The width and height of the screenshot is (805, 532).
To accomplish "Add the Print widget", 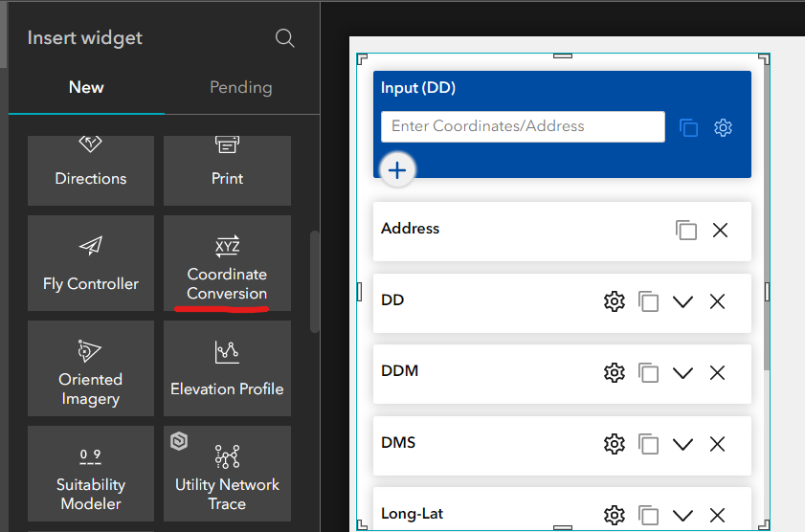I will (227, 169).
